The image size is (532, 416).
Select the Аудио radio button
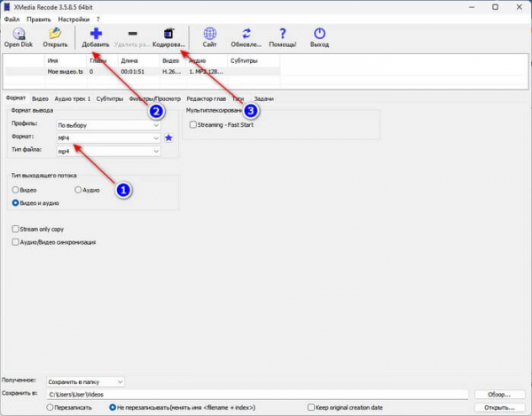click(78, 190)
